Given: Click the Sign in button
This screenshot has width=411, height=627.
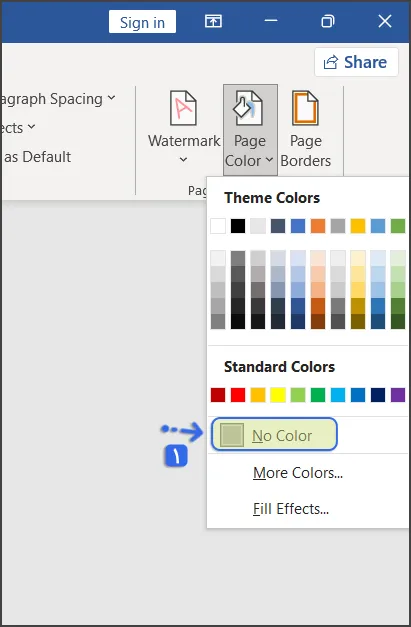Looking at the screenshot, I should [142, 22].
